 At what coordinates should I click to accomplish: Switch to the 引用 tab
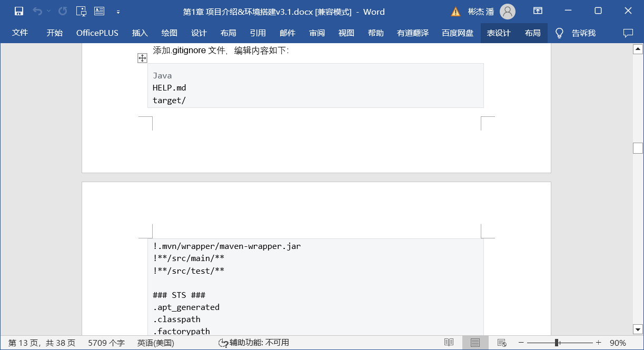point(258,33)
